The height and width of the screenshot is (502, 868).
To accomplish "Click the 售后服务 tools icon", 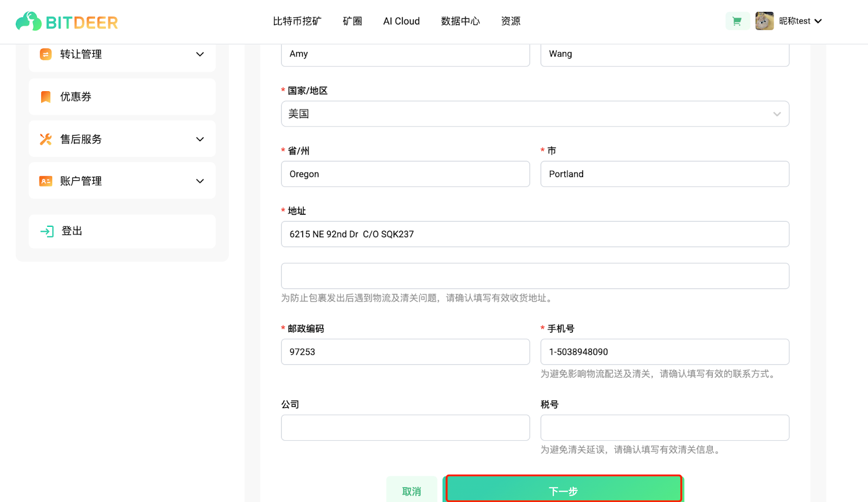I will tap(46, 139).
